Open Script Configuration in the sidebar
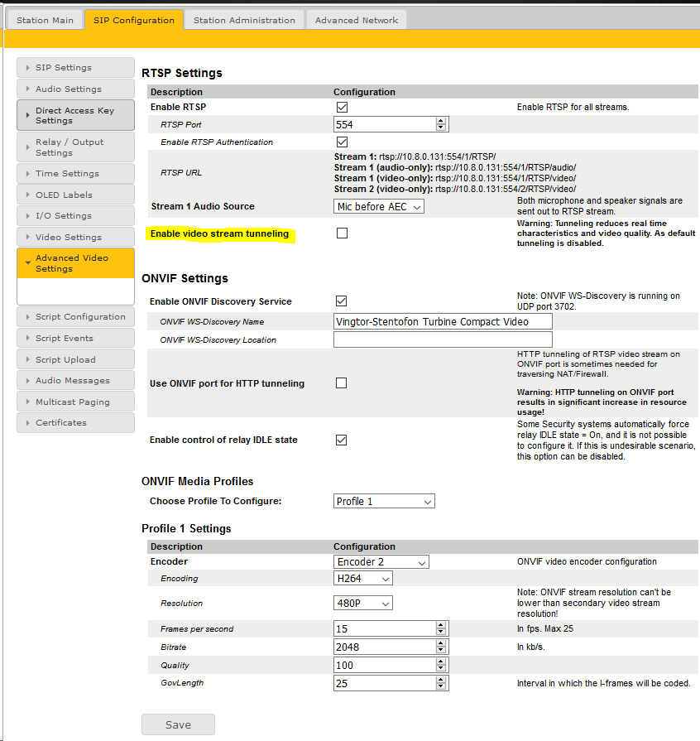The width and height of the screenshot is (700, 741). click(x=75, y=317)
